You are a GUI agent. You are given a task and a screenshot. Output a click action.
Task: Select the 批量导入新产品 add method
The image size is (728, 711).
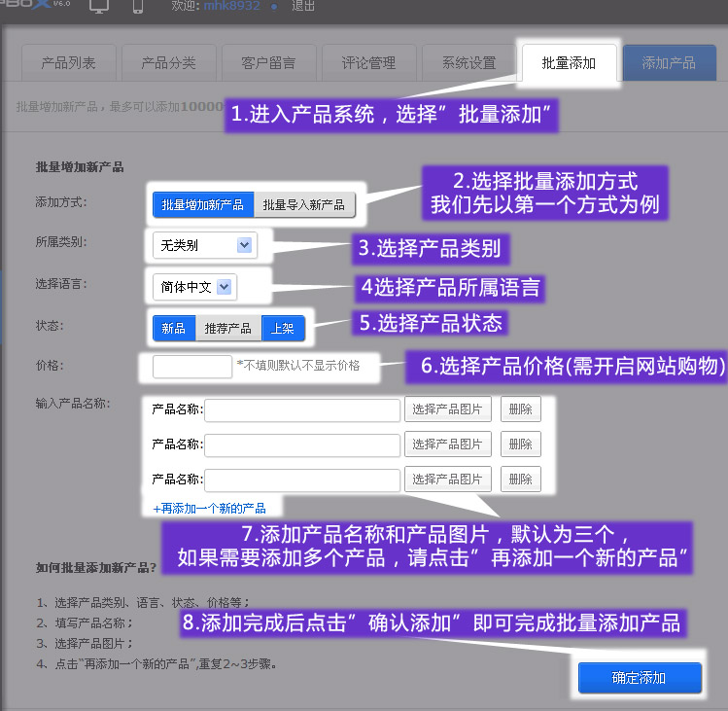tap(303, 205)
